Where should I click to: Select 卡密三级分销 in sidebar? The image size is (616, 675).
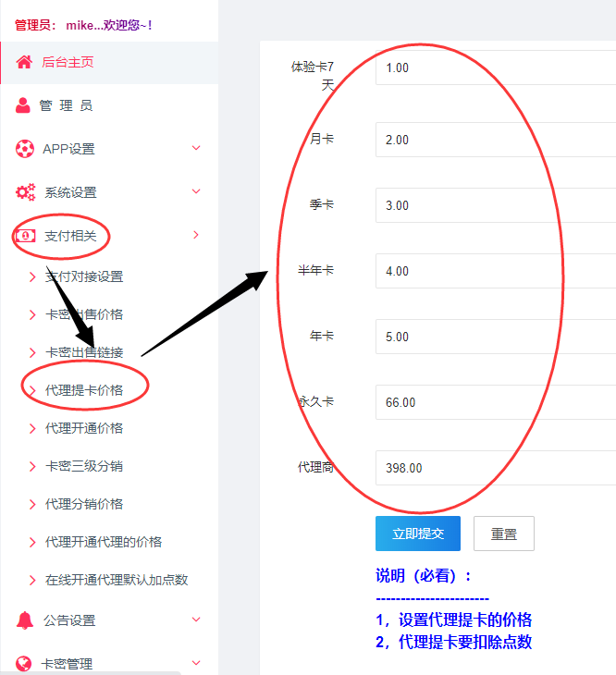[84, 466]
